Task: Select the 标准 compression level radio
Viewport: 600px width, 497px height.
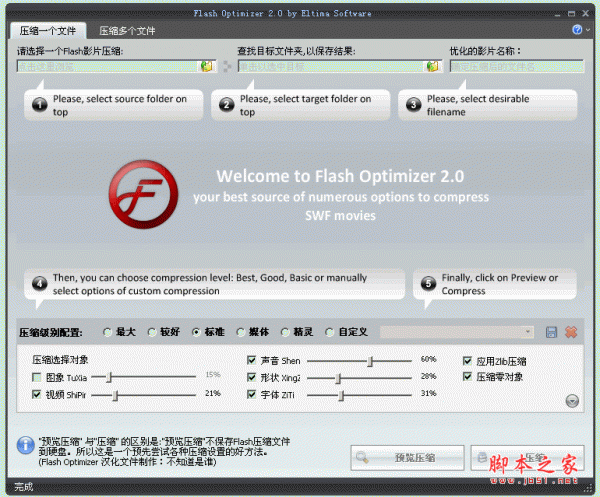Action: pos(196,332)
